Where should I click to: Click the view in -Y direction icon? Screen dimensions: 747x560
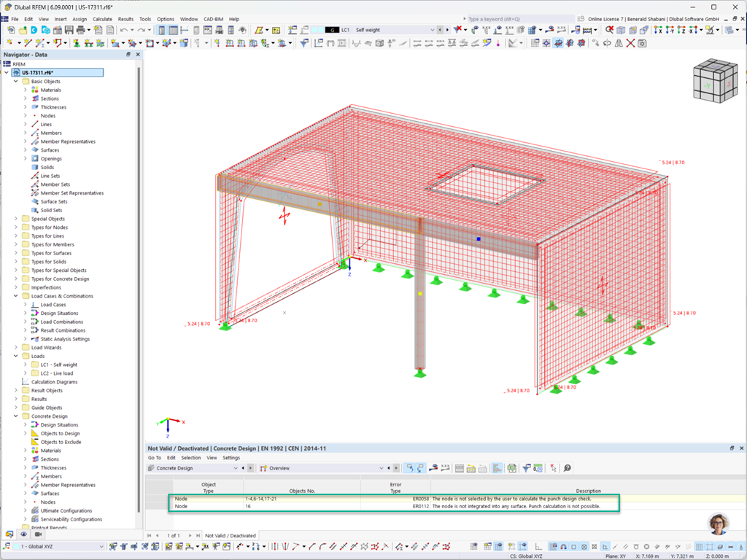pyautogui.click(x=670, y=30)
